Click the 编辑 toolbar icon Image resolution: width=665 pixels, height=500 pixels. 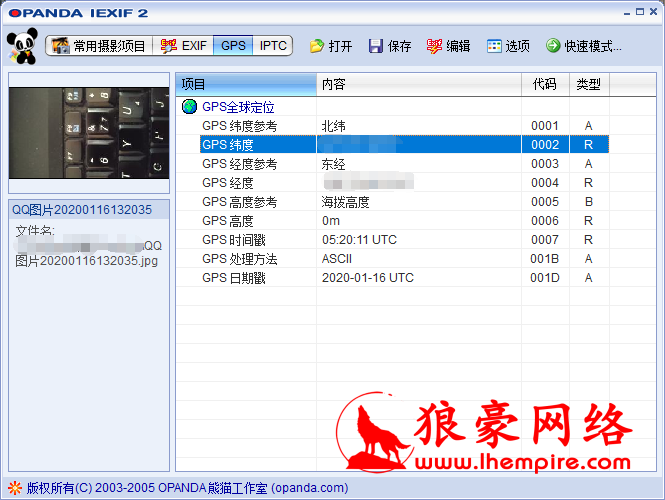(x=434, y=46)
